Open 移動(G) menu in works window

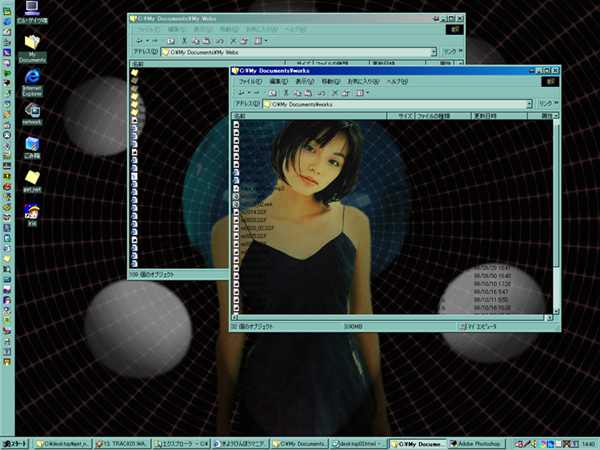coord(330,82)
